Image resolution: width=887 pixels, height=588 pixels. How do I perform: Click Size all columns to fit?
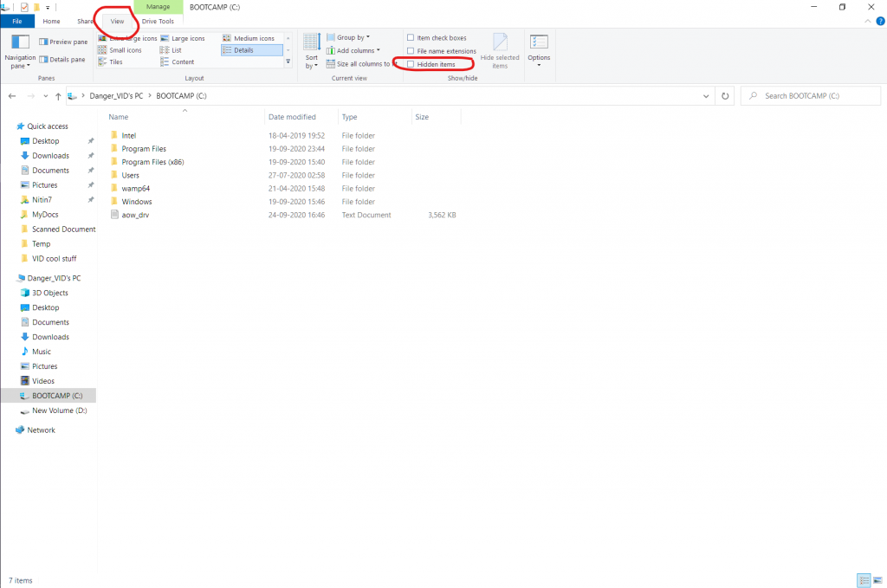(x=361, y=64)
